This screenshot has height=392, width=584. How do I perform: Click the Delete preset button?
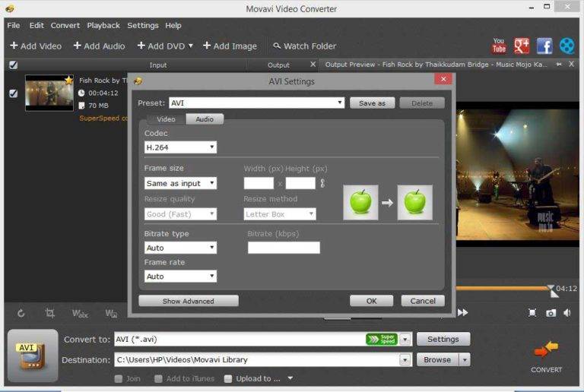422,103
